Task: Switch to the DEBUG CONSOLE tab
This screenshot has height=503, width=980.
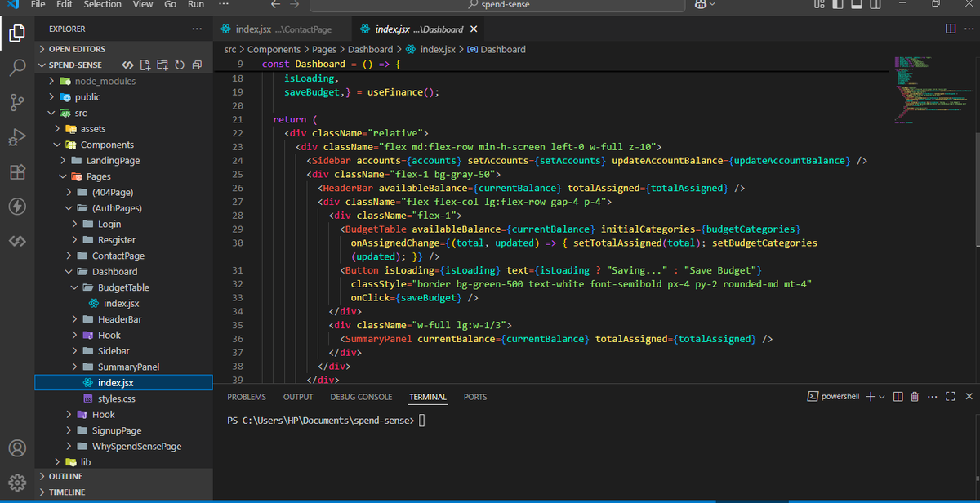Action: (x=361, y=397)
